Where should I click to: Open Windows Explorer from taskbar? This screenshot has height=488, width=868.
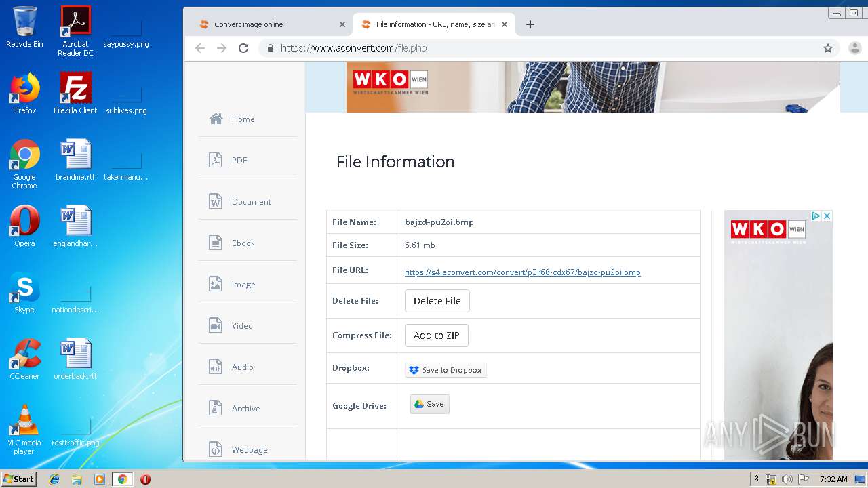point(77,479)
